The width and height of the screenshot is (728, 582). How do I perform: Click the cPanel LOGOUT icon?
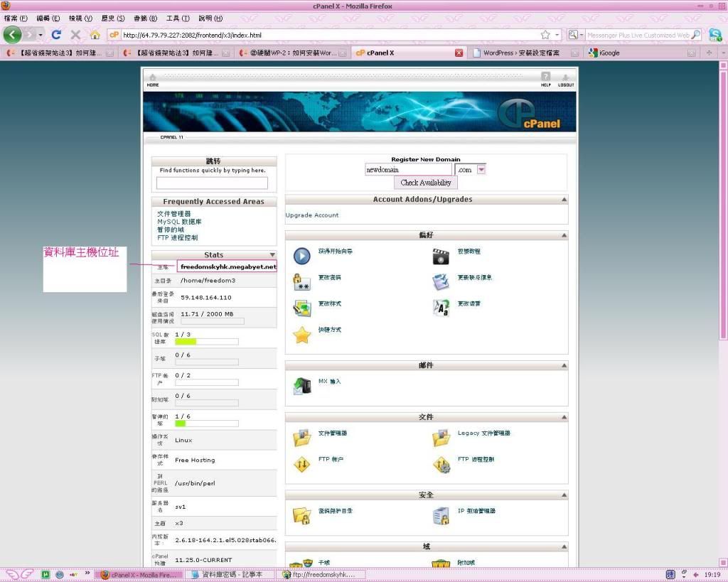point(566,80)
